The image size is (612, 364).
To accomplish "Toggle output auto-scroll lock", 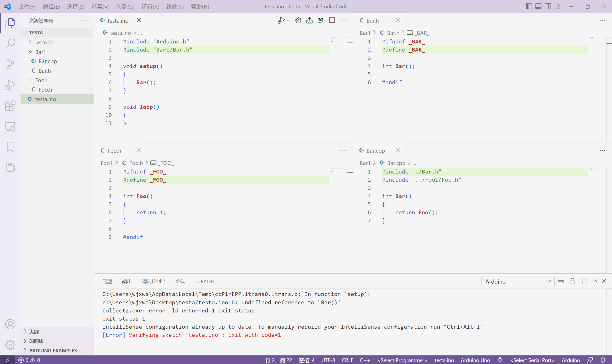I will [572, 281].
